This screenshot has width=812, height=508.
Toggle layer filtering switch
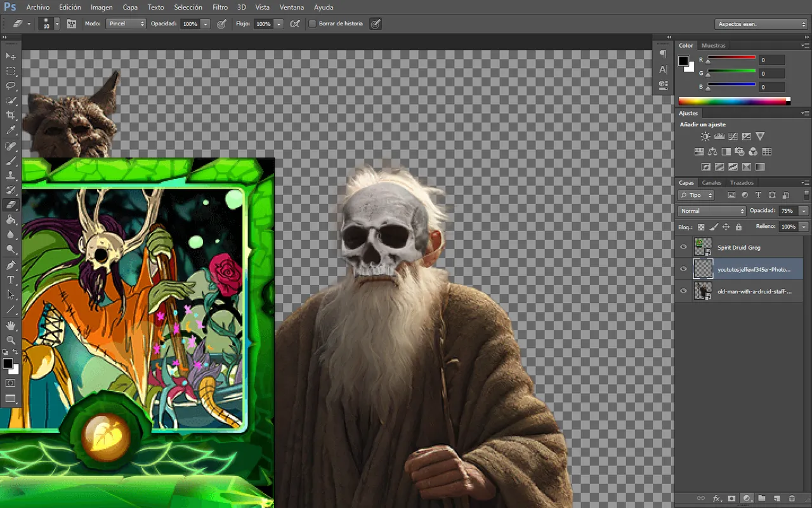[806, 196]
